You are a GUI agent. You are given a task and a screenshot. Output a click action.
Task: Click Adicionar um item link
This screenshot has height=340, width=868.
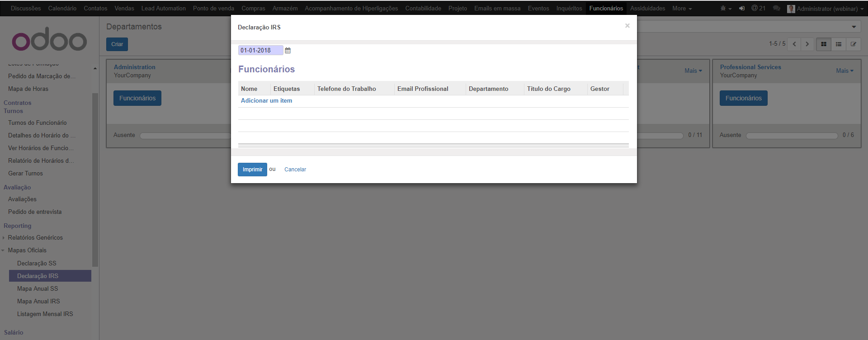[x=266, y=101]
